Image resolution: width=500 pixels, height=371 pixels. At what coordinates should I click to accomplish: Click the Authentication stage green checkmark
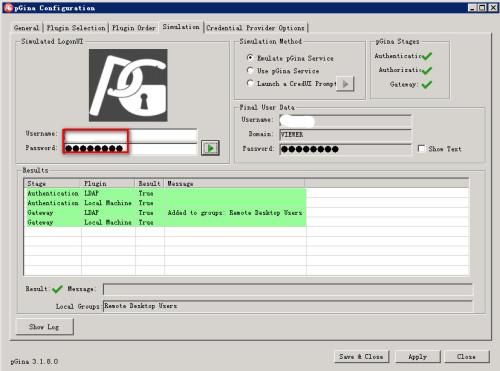click(427, 56)
